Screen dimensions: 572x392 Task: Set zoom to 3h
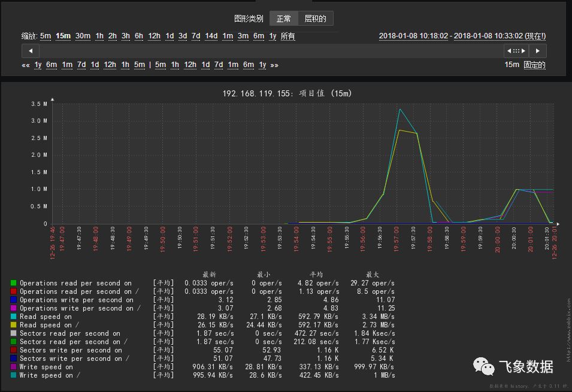(x=126, y=36)
